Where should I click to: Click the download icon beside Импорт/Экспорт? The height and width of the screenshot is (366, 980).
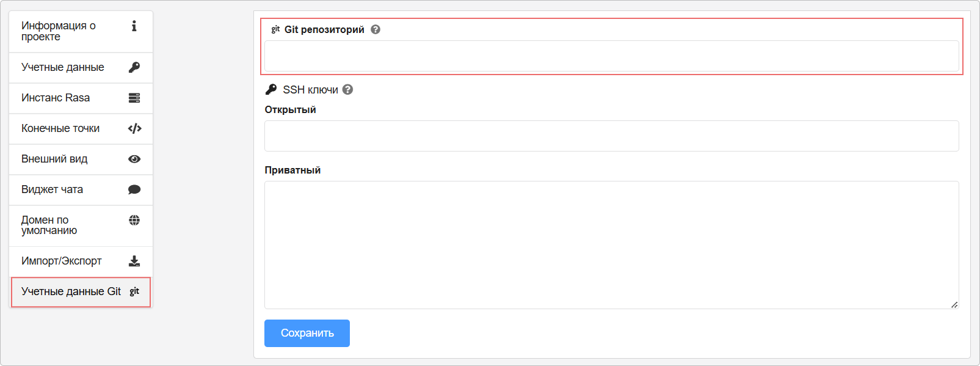click(x=134, y=261)
